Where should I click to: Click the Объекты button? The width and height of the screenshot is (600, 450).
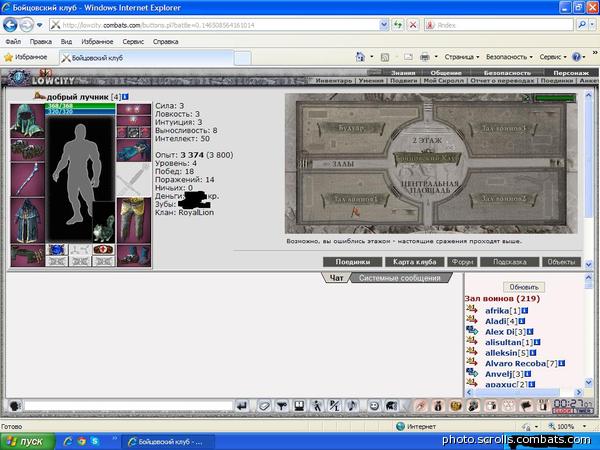pos(561,262)
